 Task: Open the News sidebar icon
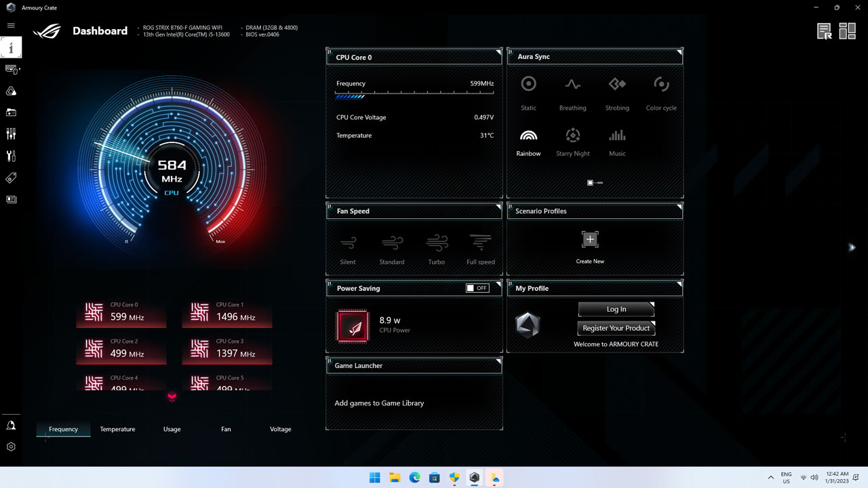11,199
